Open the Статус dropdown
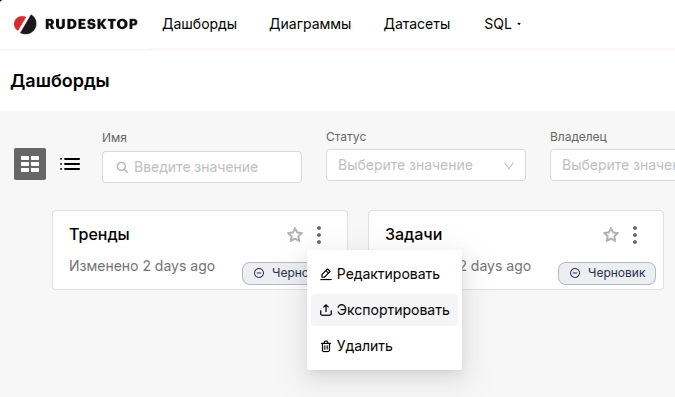Viewport: 675px width, 397px height. pos(426,165)
